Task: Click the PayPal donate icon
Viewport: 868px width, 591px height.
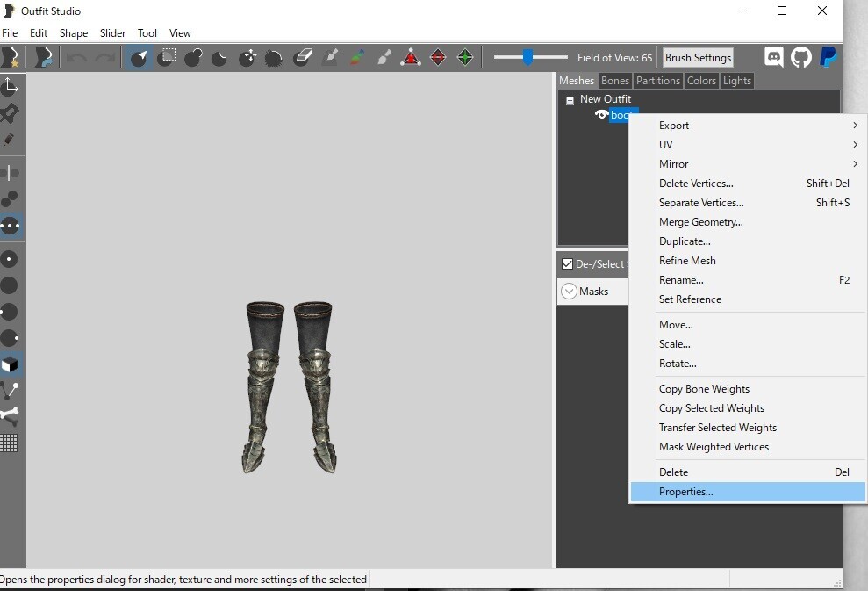Action: pos(828,57)
